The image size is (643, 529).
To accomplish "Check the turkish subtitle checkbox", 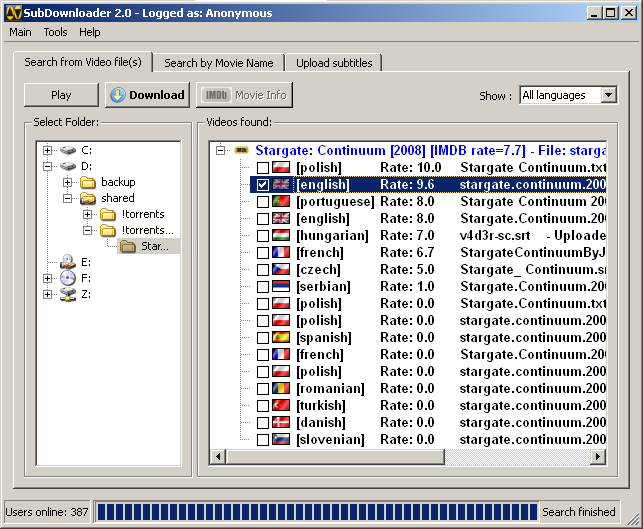I will [x=263, y=406].
